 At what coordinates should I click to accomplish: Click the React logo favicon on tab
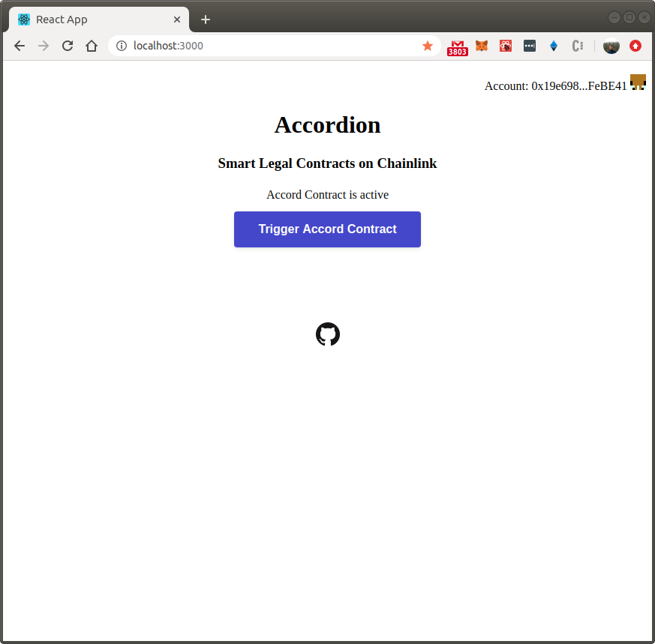[x=24, y=19]
